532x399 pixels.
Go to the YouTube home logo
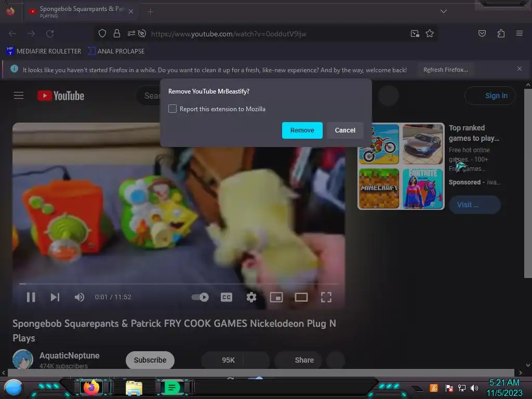[x=61, y=96]
